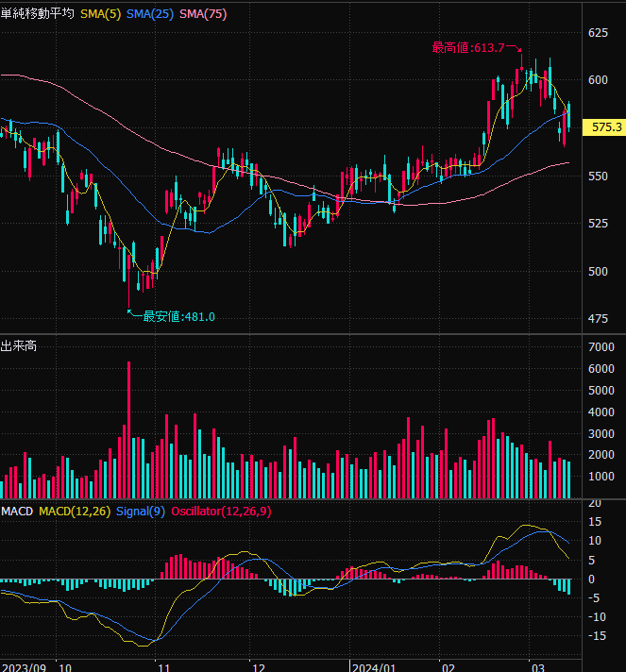Click the candlestick at the 481.0 low
The width and height of the screenshot is (626, 672).
(128, 280)
